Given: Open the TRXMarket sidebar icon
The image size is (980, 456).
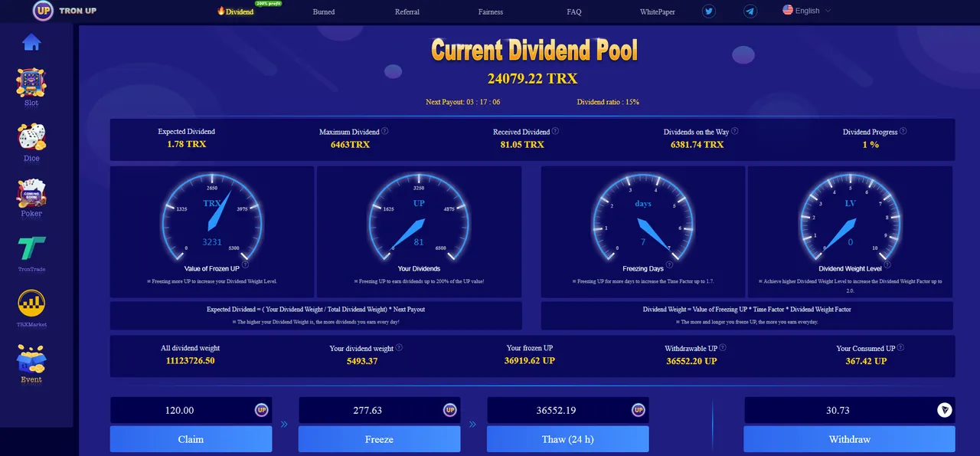Looking at the screenshot, I should click(x=31, y=304).
